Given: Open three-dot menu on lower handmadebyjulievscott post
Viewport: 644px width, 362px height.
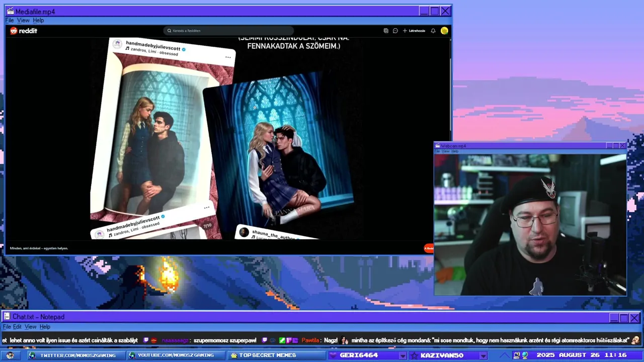Looking at the screenshot, I should pos(206,208).
